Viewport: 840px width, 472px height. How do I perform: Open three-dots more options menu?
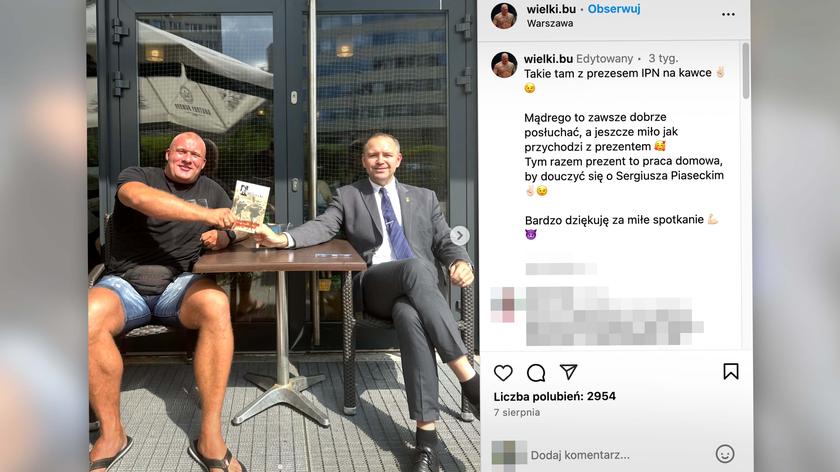[728, 14]
